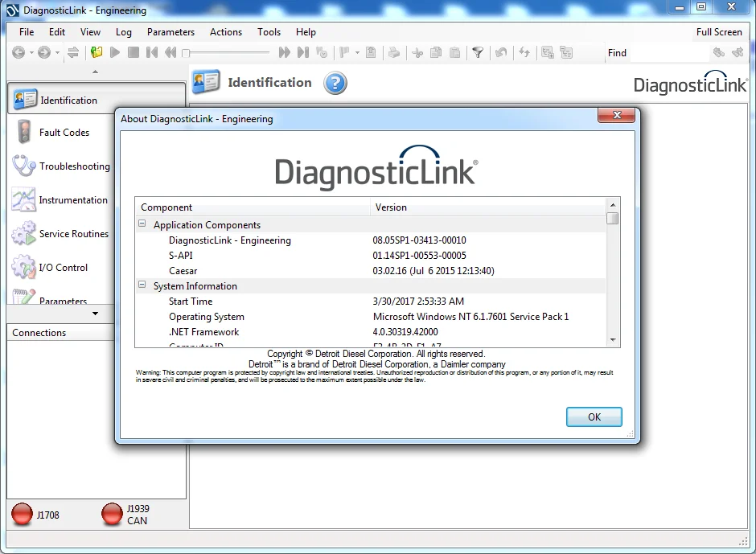Click the Paste clipboard icon
This screenshot has width=756, height=554.
point(454,52)
